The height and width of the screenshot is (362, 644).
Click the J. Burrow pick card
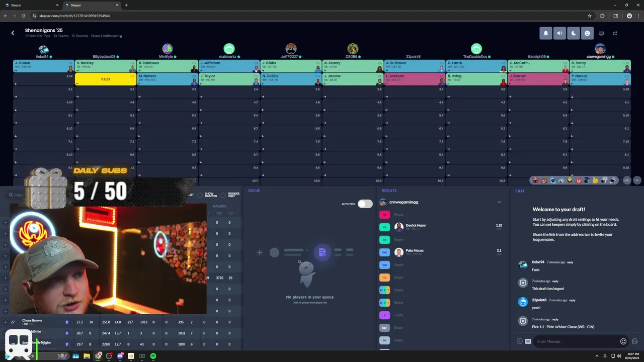point(538,79)
